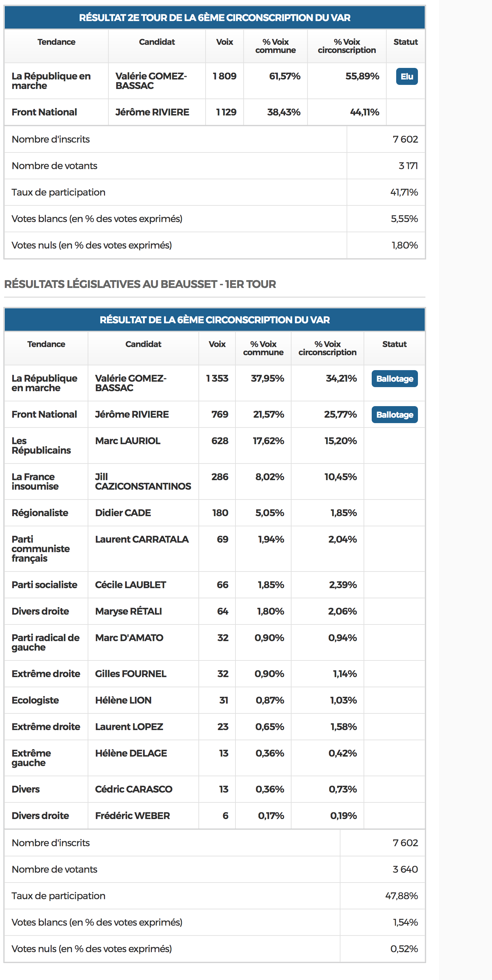This screenshot has height=980, width=492.
Task: Click candidate Cédric CARASCO
Action: click(133, 789)
